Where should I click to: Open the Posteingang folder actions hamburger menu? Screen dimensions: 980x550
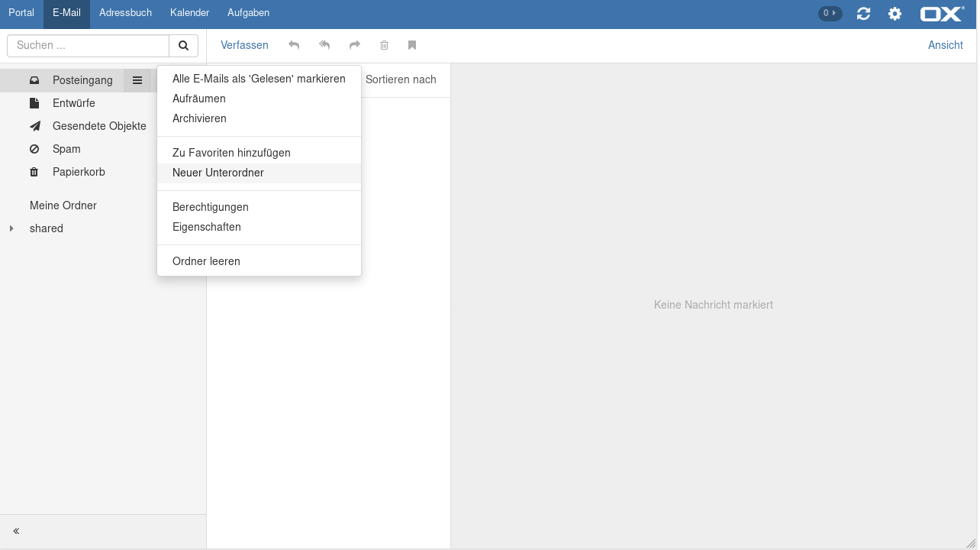(x=137, y=80)
